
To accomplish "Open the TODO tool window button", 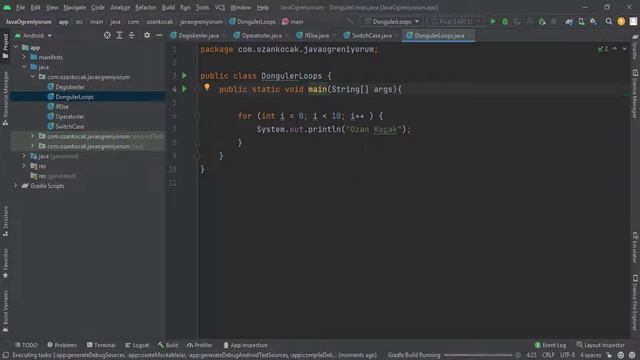I will 26,345.
